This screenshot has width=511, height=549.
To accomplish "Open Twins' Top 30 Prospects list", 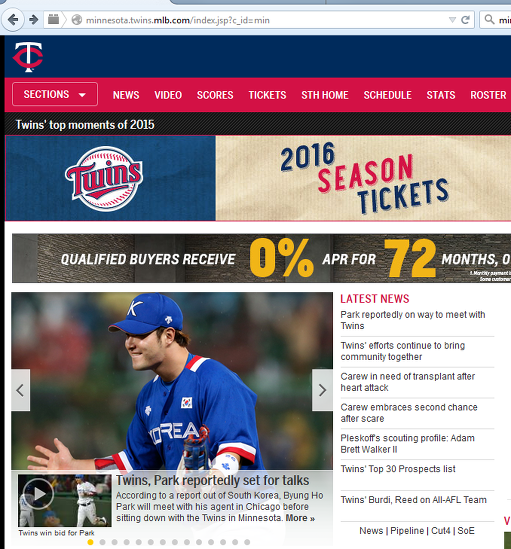I will tap(398, 469).
